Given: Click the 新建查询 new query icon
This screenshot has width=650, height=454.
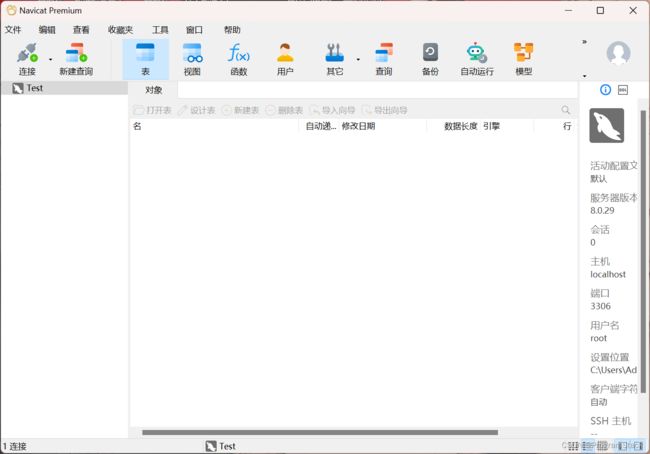Looking at the screenshot, I should click(76, 59).
